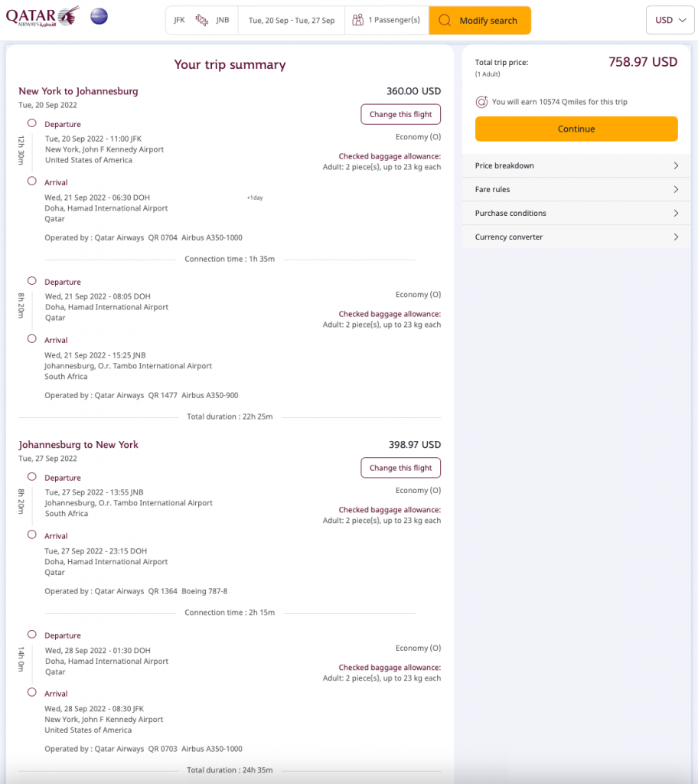Expand the Fare rules section
This screenshot has width=698, height=784.
(x=576, y=190)
